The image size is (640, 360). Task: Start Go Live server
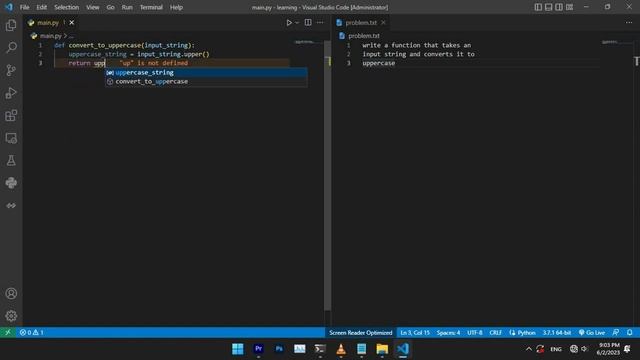coord(592,333)
